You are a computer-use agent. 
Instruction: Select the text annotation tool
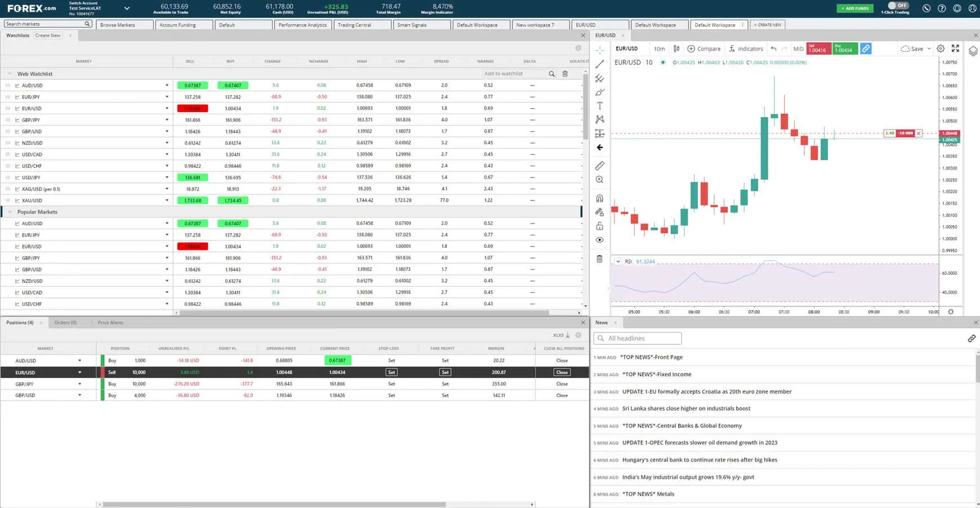click(599, 105)
